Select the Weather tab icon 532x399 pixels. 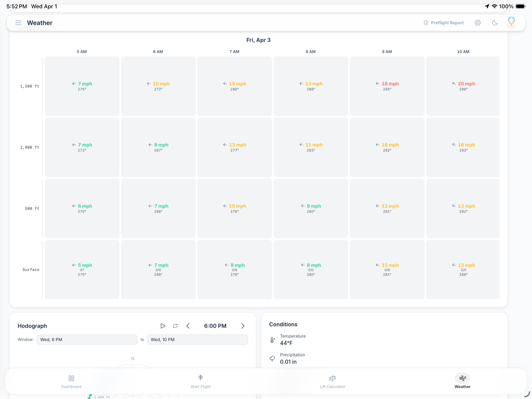point(462,378)
